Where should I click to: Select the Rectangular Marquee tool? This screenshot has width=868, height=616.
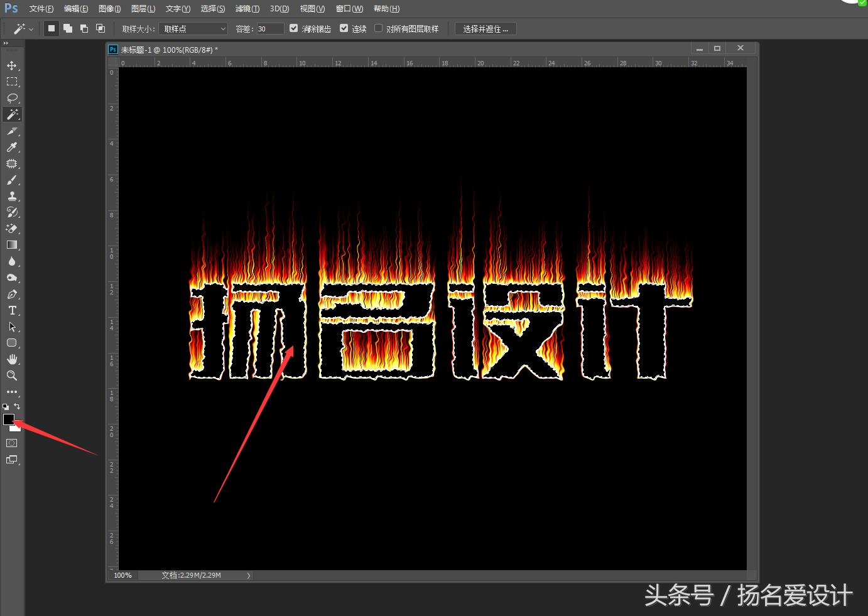pyautogui.click(x=12, y=82)
